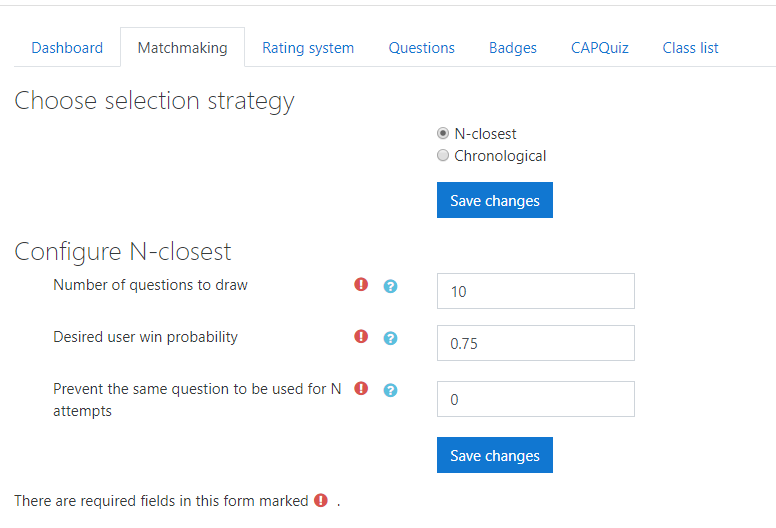The width and height of the screenshot is (776, 528).
Task: Click the active Matchmaking tab
Action: click(x=182, y=48)
